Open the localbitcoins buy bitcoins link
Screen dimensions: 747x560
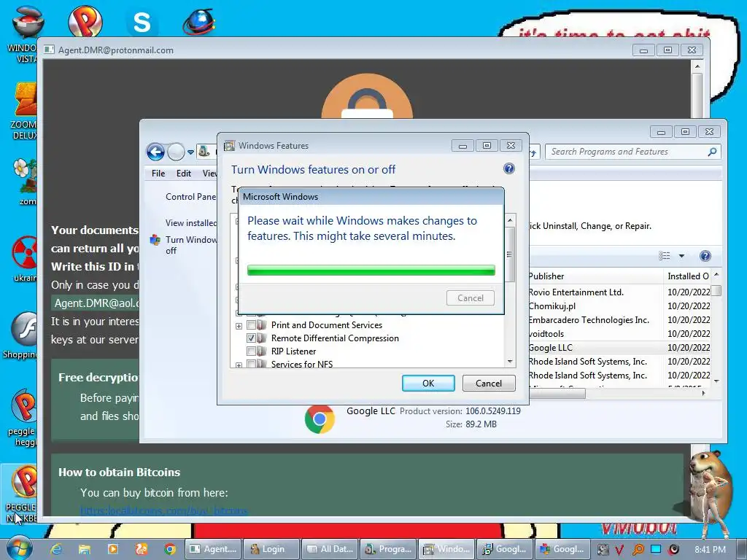(x=164, y=511)
